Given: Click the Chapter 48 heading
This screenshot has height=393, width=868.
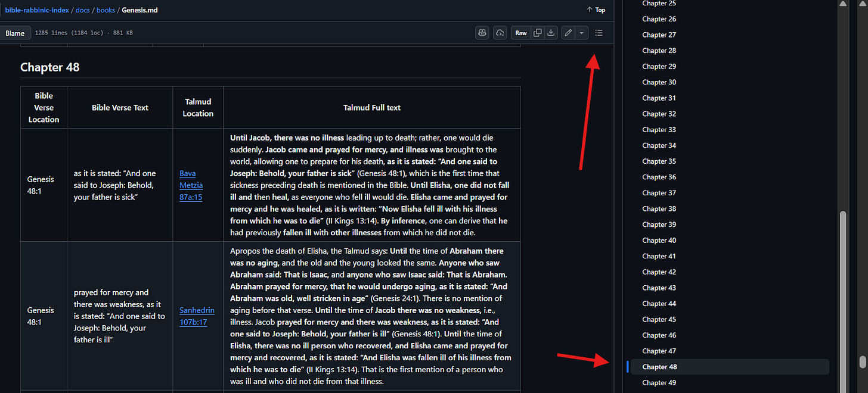Looking at the screenshot, I should 50,67.
